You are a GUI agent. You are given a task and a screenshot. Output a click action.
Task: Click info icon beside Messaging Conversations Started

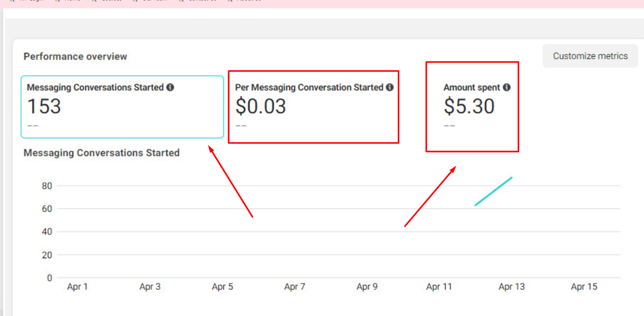[x=170, y=87]
